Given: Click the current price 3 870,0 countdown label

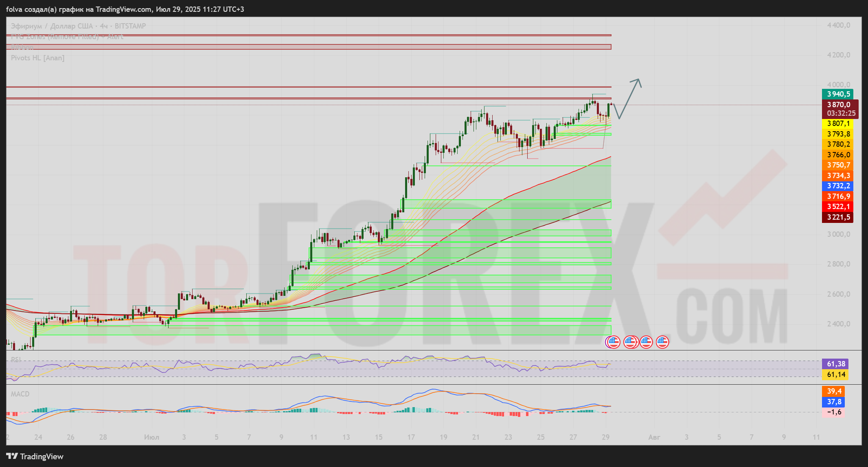Looking at the screenshot, I should 841,109.
